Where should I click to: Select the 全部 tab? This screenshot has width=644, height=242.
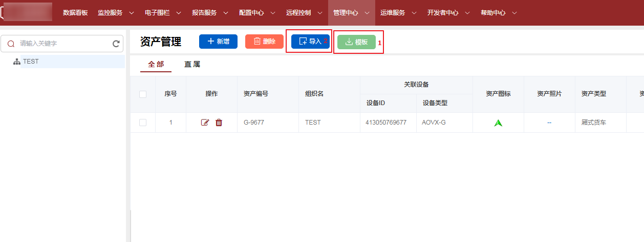(156, 65)
